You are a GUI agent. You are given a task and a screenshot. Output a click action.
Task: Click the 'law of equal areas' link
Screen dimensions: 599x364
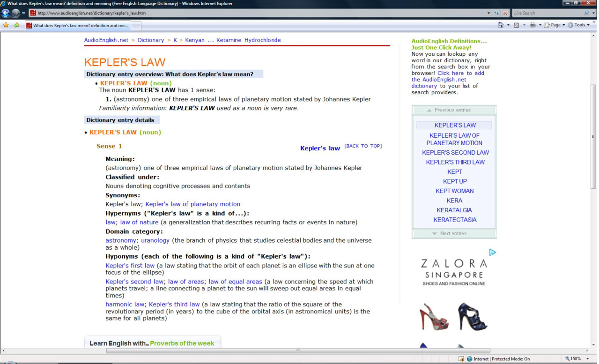[236, 282]
